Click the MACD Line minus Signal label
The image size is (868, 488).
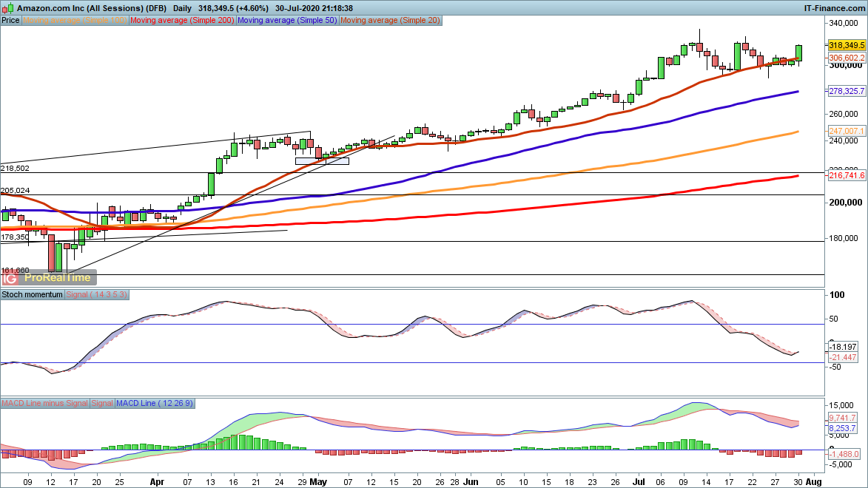pos(44,404)
